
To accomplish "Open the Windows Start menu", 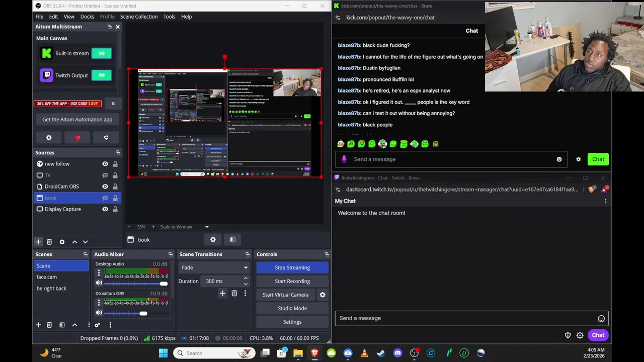I will [x=163, y=353].
